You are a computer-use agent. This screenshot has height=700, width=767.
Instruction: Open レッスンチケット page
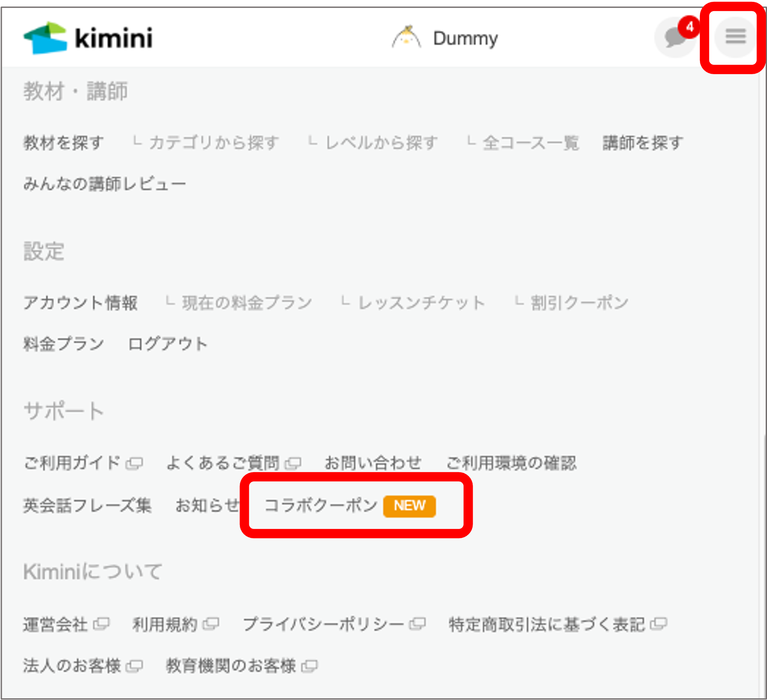coord(421,302)
